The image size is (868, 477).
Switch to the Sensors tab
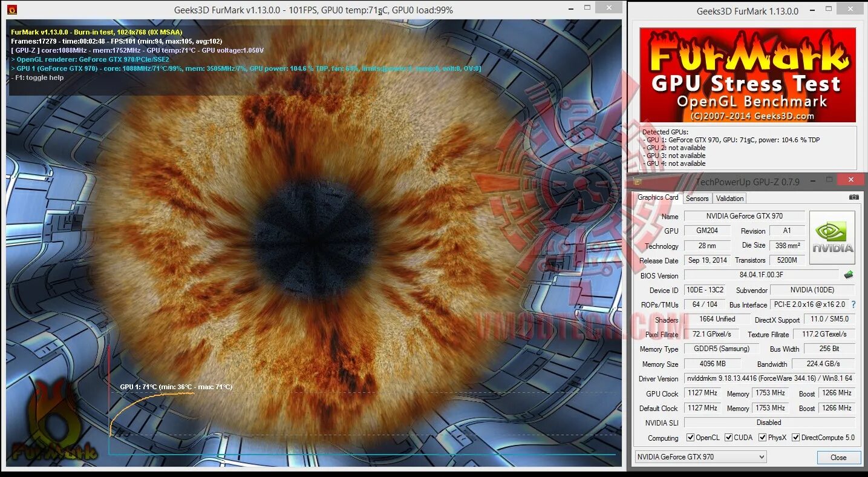[x=697, y=199]
